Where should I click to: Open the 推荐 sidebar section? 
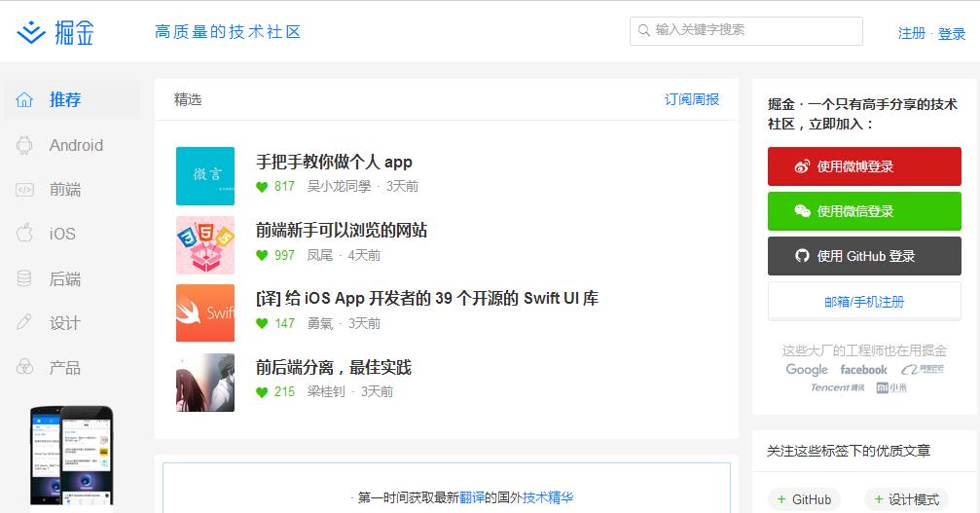tap(72, 99)
